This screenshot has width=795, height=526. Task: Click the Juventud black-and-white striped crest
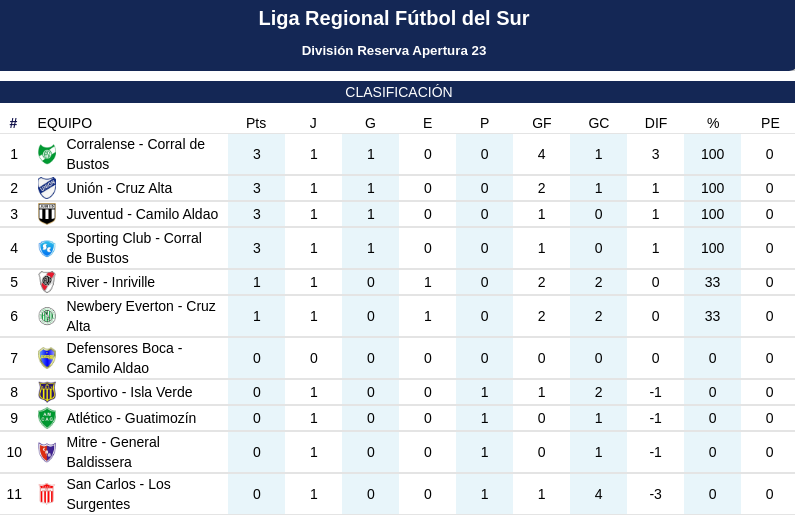(x=47, y=214)
